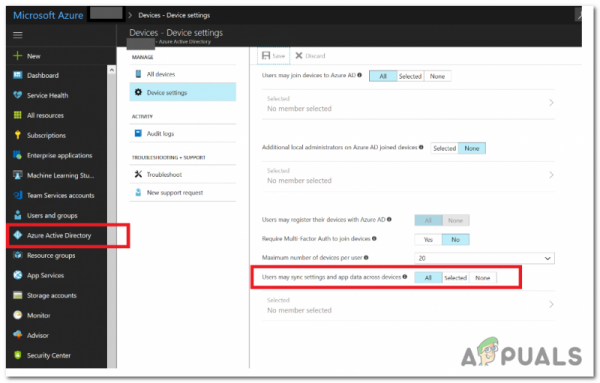
Task: Click the Advisor cloud icon
Action: click(18, 335)
